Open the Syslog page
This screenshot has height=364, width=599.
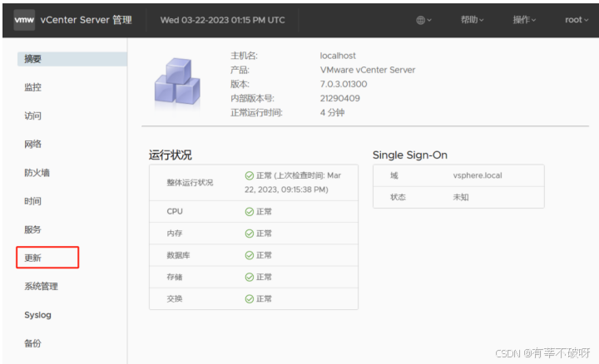point(37,315)
